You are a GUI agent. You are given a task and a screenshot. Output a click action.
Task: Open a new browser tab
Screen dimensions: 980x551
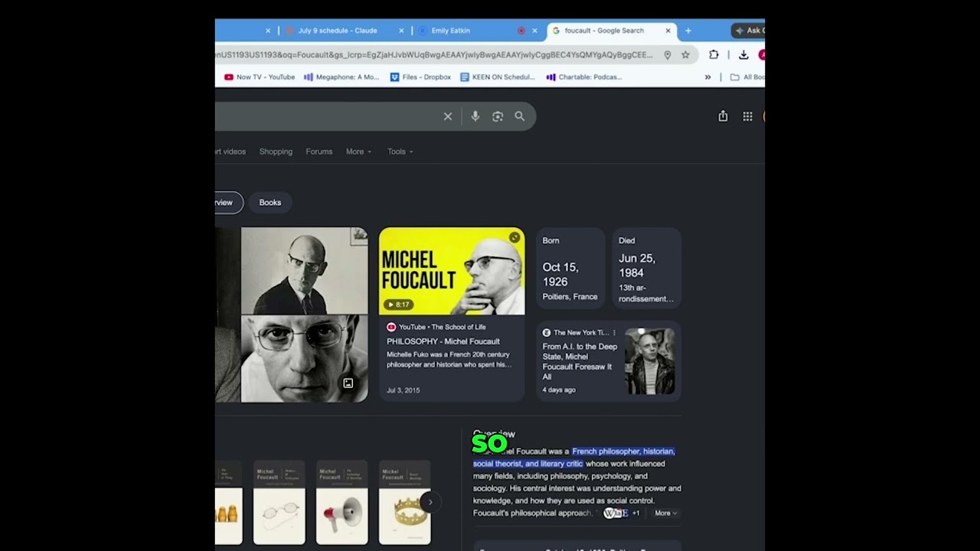688,31
